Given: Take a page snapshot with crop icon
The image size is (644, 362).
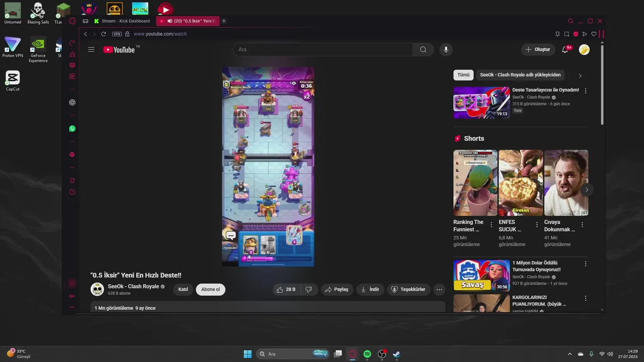Looking at the screenshot, I should point(567,34).
